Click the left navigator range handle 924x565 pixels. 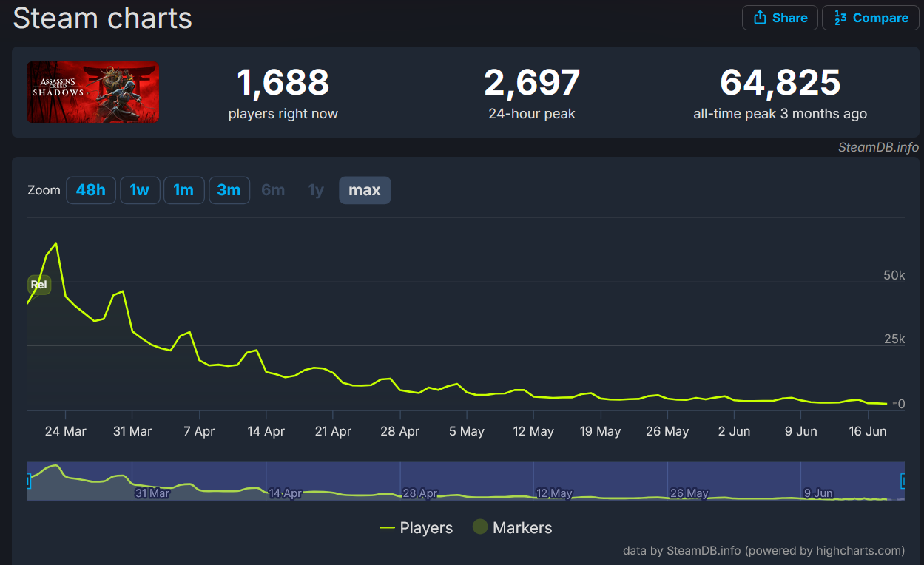[28, 481]
